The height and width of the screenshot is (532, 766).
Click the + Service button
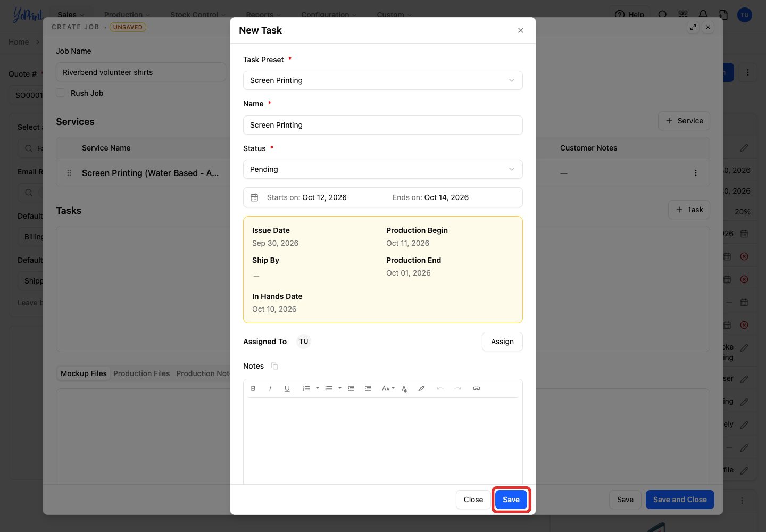(x=684, y=121)
